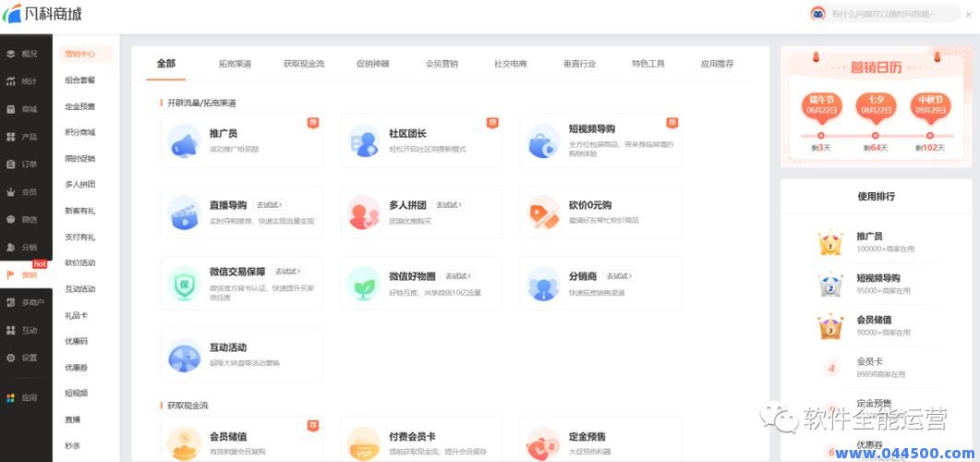980x462 pixels.
Task: Open 多商户 in the dark sidebar
Action: [25, 302]
